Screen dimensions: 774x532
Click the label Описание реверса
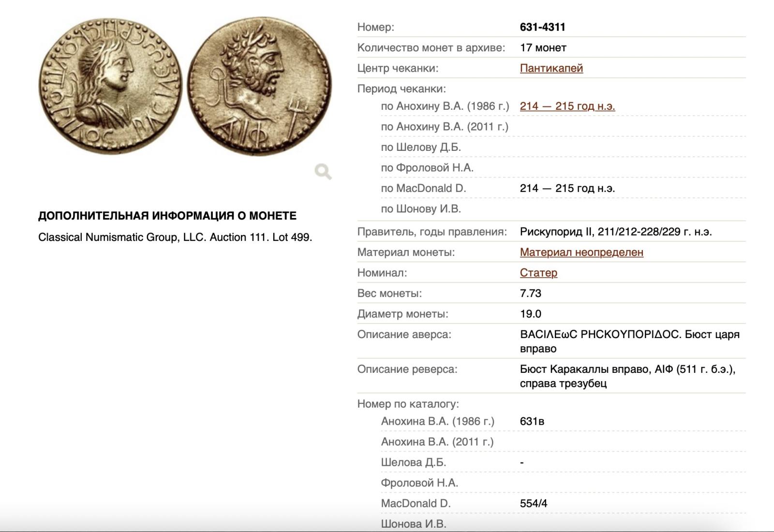tap(407, 369)
